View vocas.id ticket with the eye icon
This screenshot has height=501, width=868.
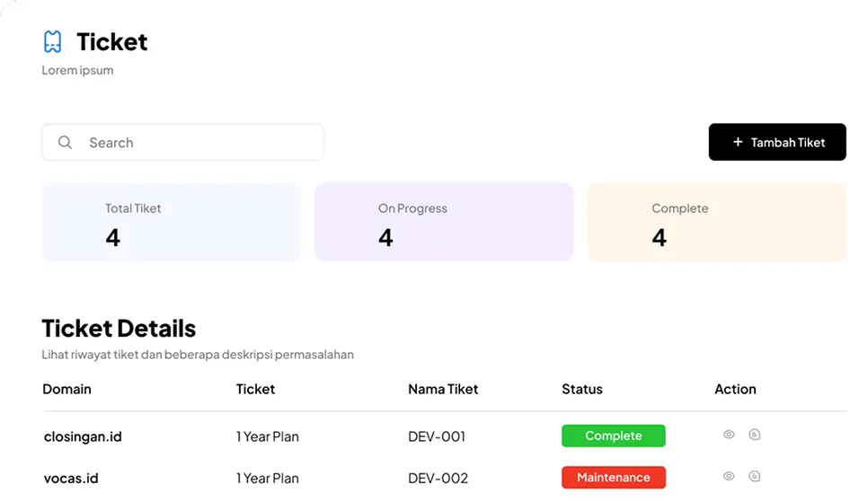[x=729, y=476]
